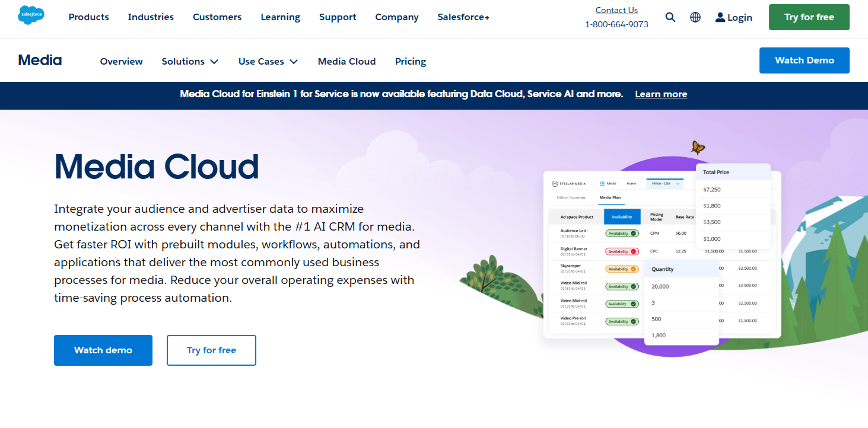Screen dimensions: 868x428
Task: Open the Industries menu
Action: [x=150, y=17]
